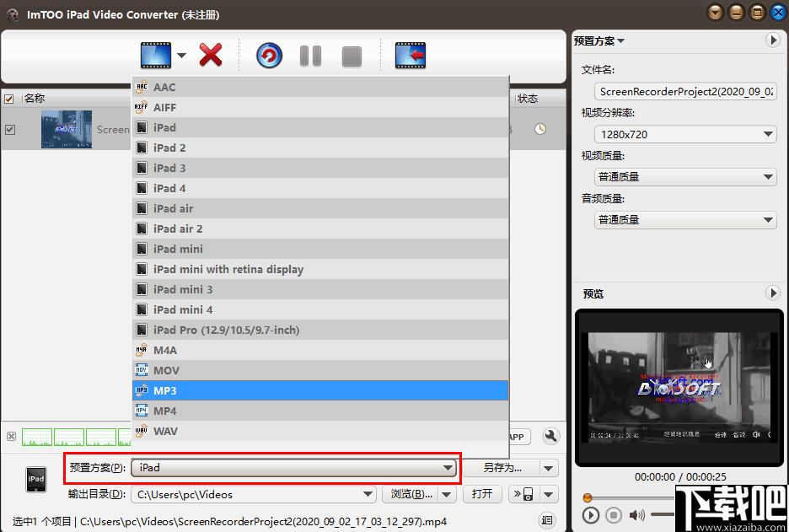Open the output directory combo box
The height and width of the screenshot is (532, 789).
(x=254, y=494)
